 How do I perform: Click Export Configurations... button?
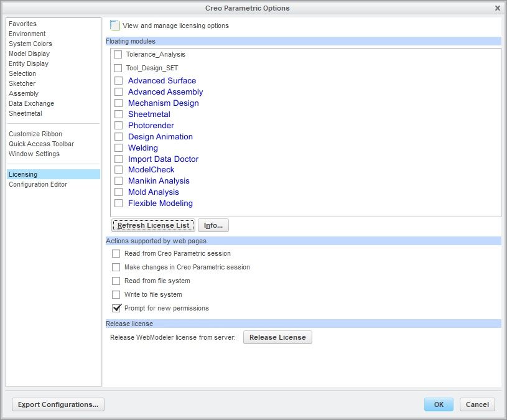tap(58, 404)
